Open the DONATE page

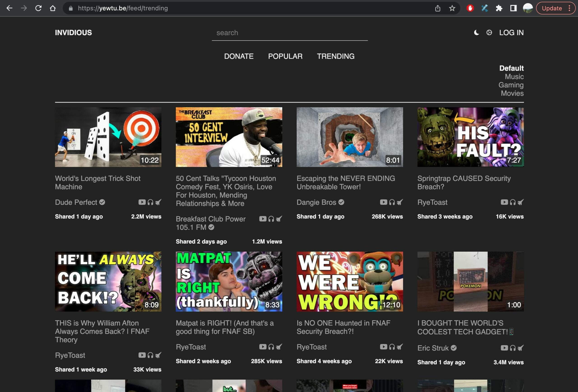(x=239, y=56)
